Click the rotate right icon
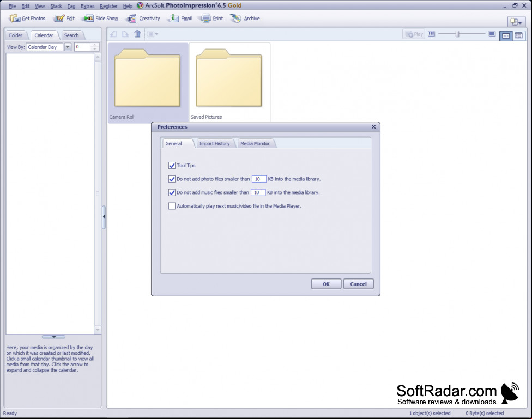The height and width of the screenshot is (419, 532). click(x=125, y=34)
